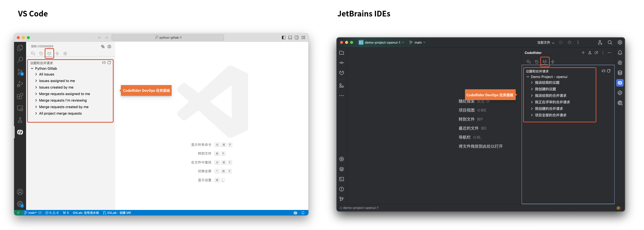Expand Issues assigned to me
The width and height of the screenshot is (644, 230).
coord(36,81)
